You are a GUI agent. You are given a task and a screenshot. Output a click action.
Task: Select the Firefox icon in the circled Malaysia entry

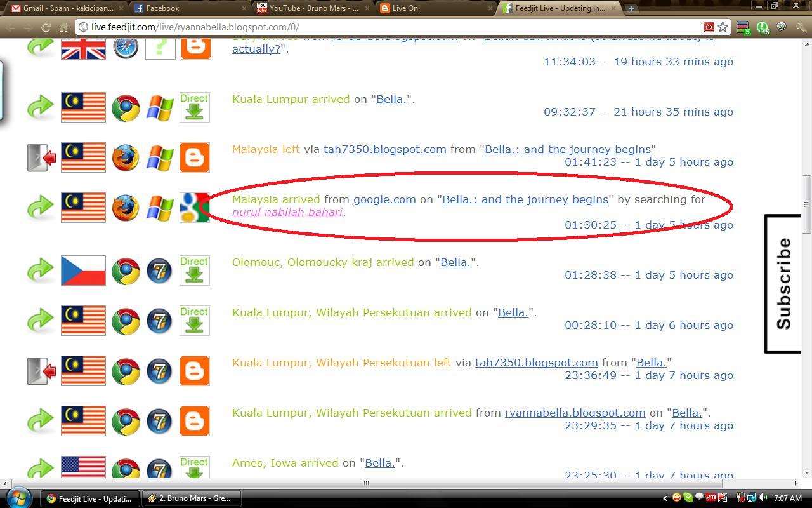coord(126,207)
